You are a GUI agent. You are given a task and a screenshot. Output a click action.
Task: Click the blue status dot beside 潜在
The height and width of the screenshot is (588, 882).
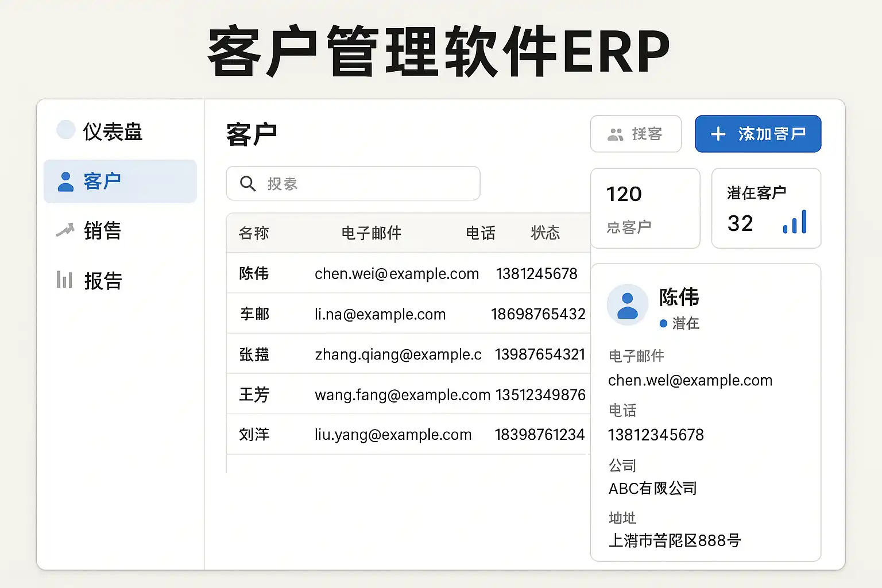[663, 324]
